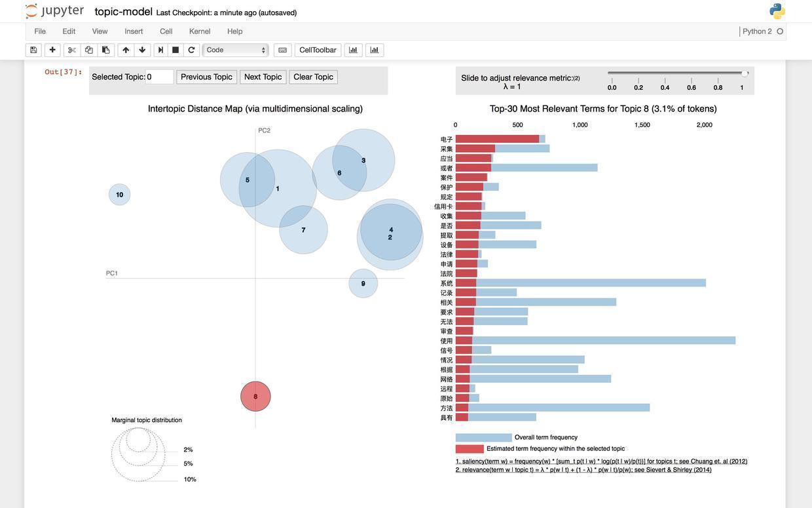This screenshot has width=812, height=508.
Task: Move selected cell down with the arrow icon
Action: click(142, 50)
